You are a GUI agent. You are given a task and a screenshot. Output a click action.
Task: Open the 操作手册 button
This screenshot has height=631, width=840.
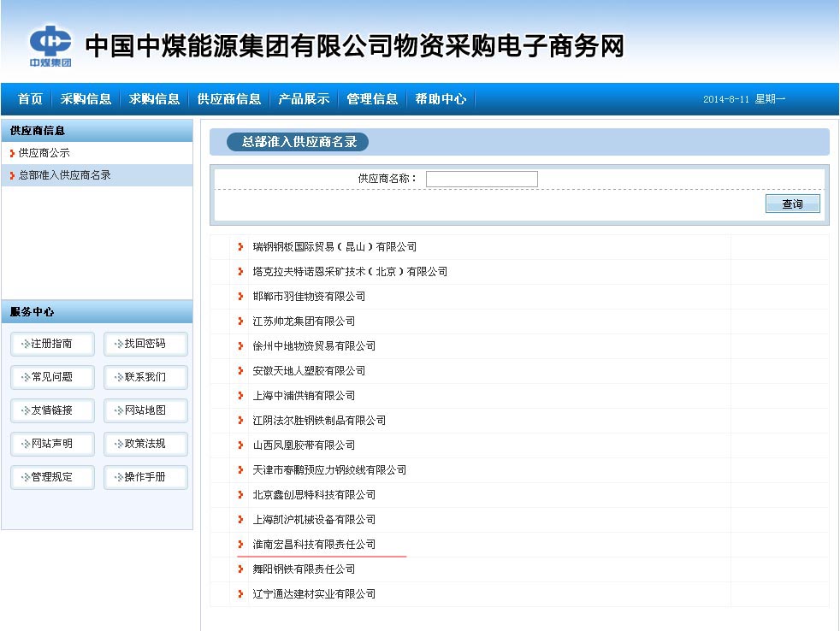coord(145,477)
